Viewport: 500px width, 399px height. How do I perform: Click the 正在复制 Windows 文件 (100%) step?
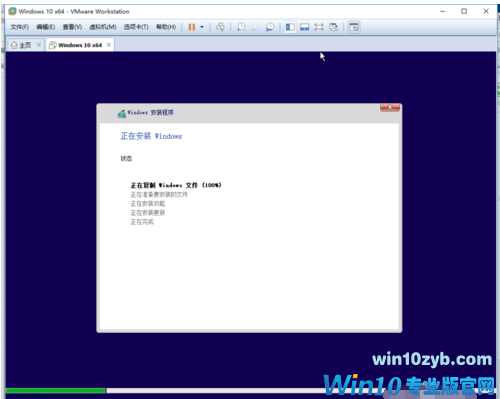click(176, 185)
